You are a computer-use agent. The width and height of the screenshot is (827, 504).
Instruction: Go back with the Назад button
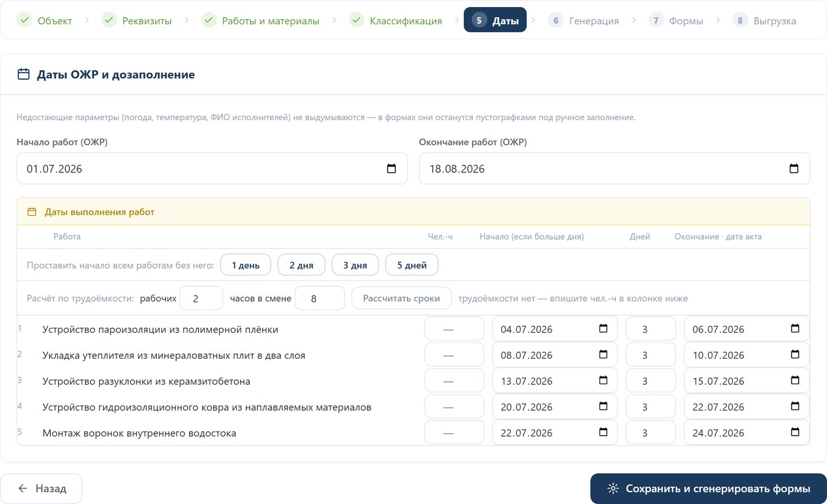(41, 489)
